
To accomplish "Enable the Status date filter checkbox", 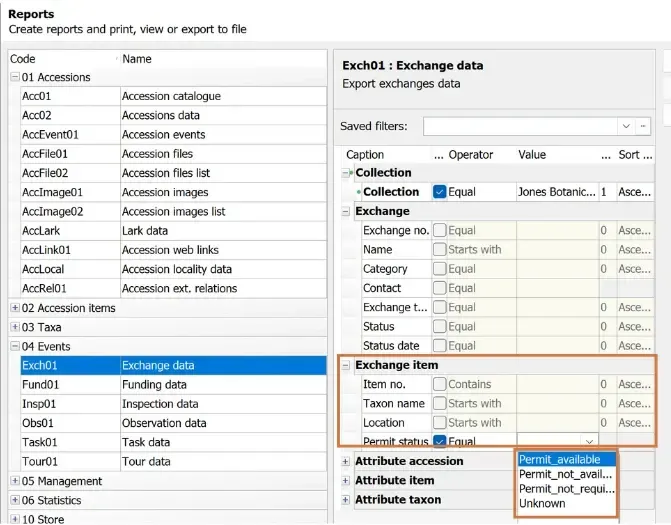I will 439,345.
